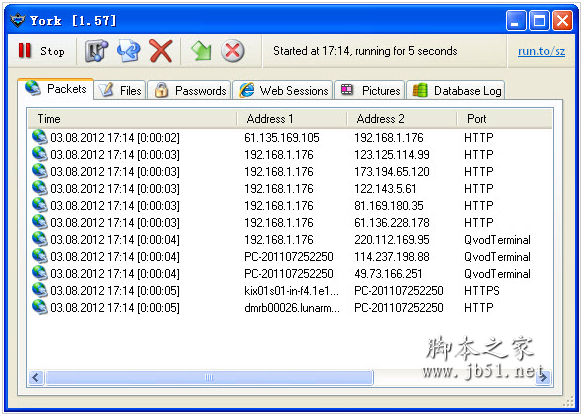Sort by the Address 2 column header

(x=402, y=119)
